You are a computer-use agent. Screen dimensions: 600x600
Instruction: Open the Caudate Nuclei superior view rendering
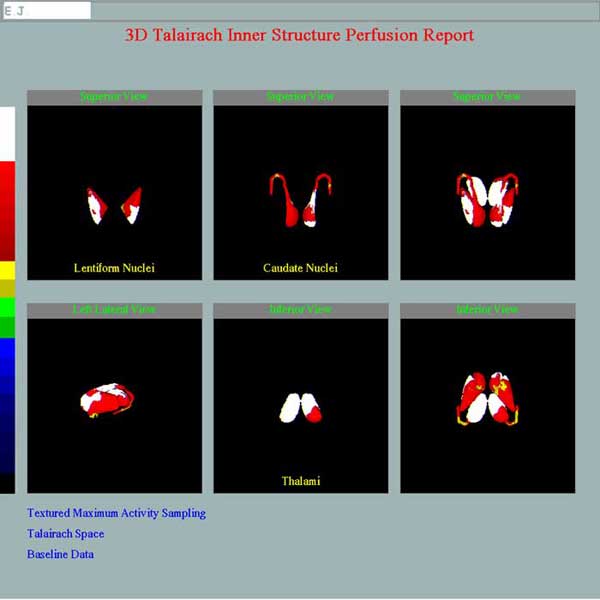click(x=301, y=193)
